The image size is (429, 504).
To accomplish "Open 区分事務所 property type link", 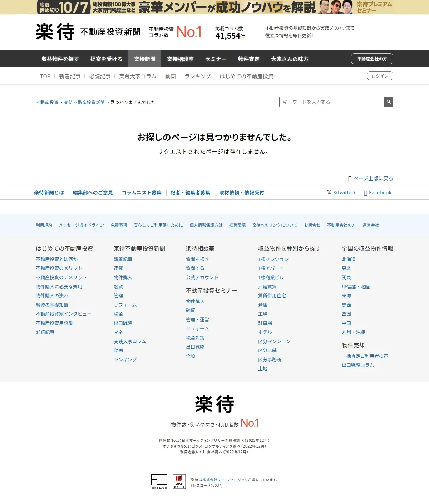I will click(x=270, y=360).
